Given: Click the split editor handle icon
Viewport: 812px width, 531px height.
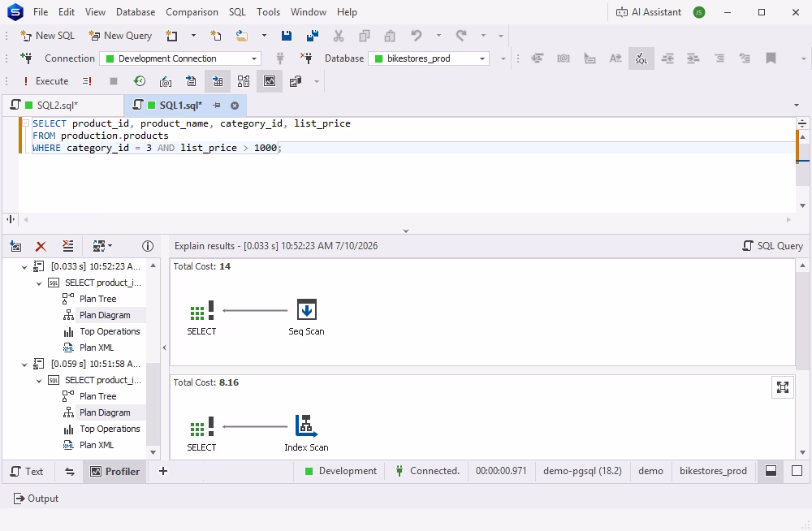Looking at the screenshot, I should 802,123.
